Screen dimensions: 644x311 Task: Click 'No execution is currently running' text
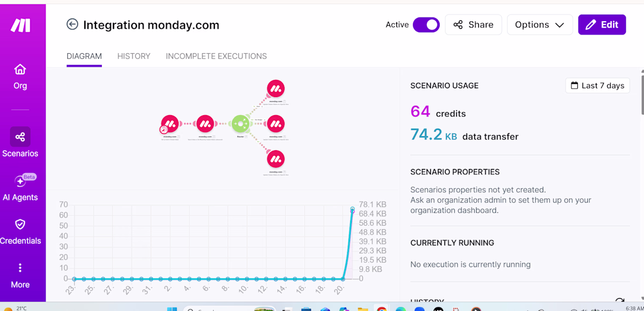click(x=470, y=265)
